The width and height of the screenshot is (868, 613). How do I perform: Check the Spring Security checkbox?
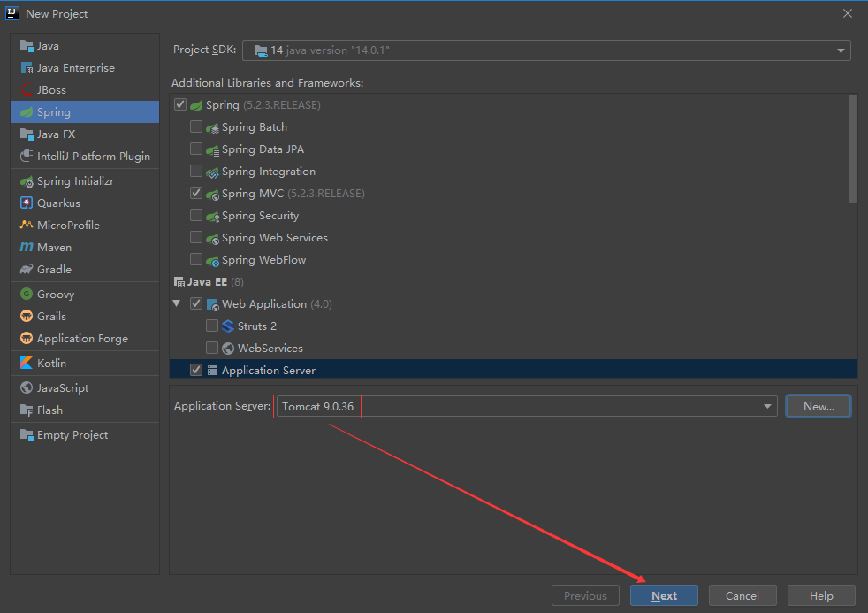pyautogui.click(x=196, y=215)
